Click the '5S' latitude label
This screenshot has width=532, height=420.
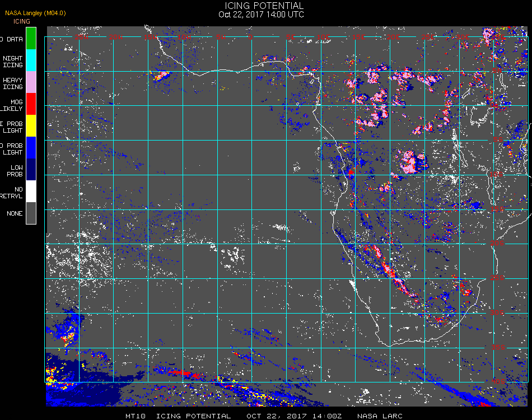[498, 139]
